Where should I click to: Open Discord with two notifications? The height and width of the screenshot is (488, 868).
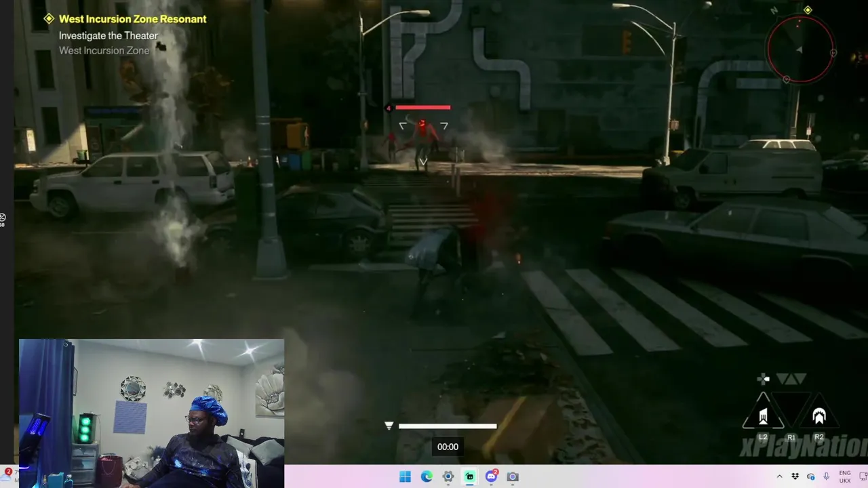492,476
